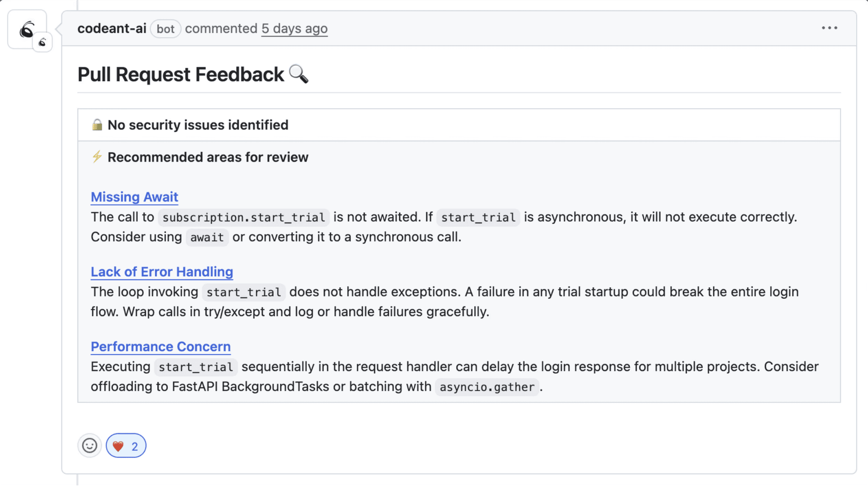Click the lightning bolt icon
The width and height of the screenshot is (868, 486).
96,157
